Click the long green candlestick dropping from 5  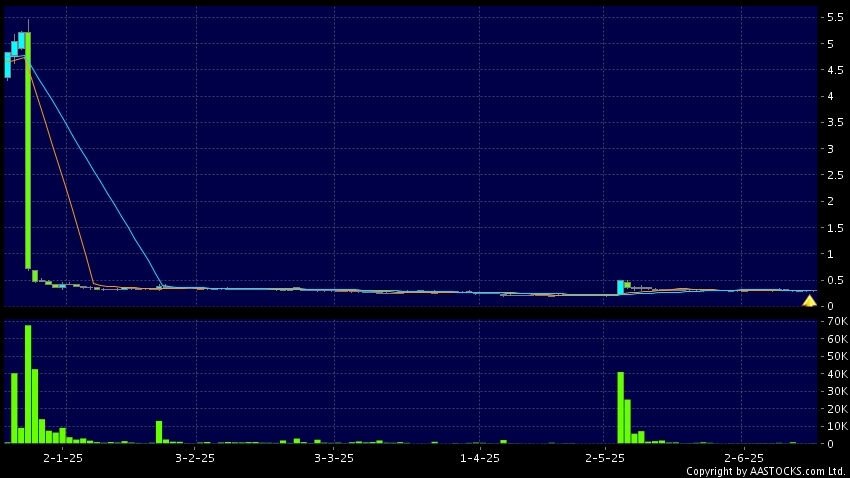pos(28,151)
